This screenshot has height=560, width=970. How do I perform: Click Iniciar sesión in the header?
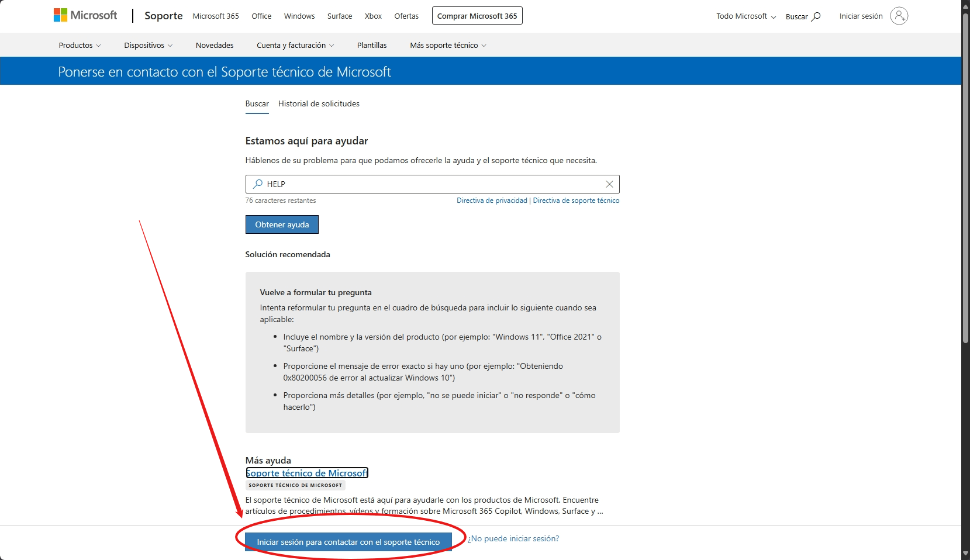pos(861,16)
